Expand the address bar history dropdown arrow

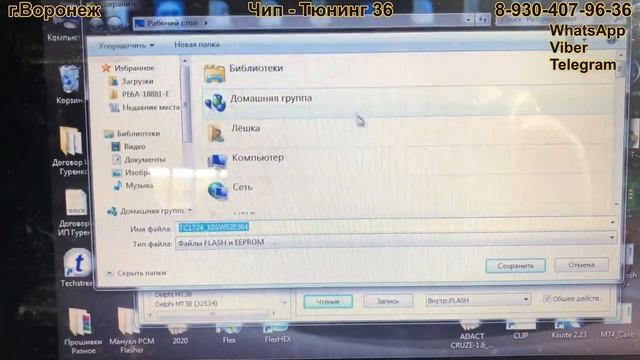(469, 20)
